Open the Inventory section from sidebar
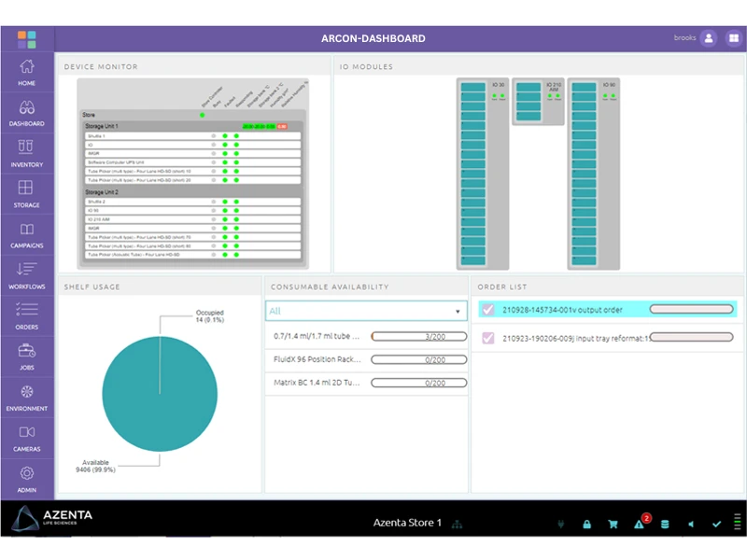 27,151
